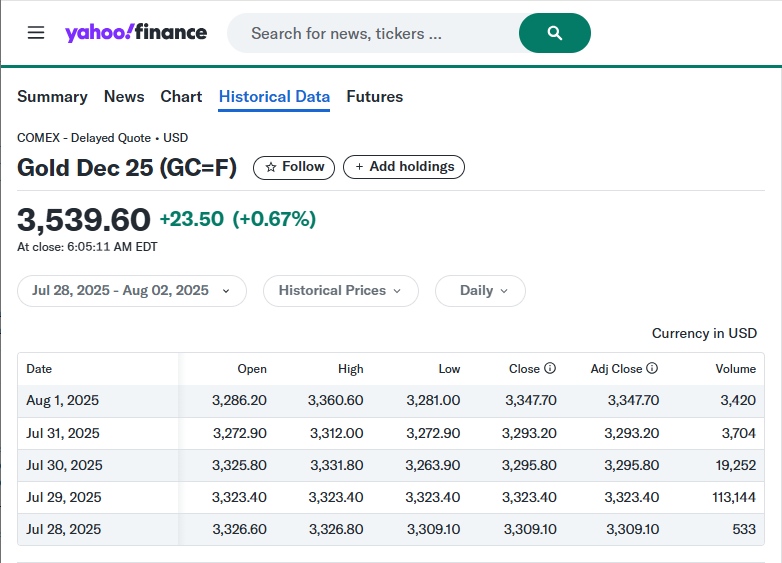Expand the date range dropdown
The height and width of the screenshot is (563, 782).
[131, 291]
